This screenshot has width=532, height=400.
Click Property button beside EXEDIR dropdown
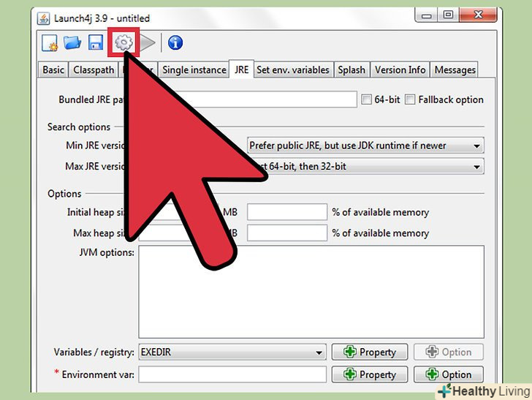370,352
